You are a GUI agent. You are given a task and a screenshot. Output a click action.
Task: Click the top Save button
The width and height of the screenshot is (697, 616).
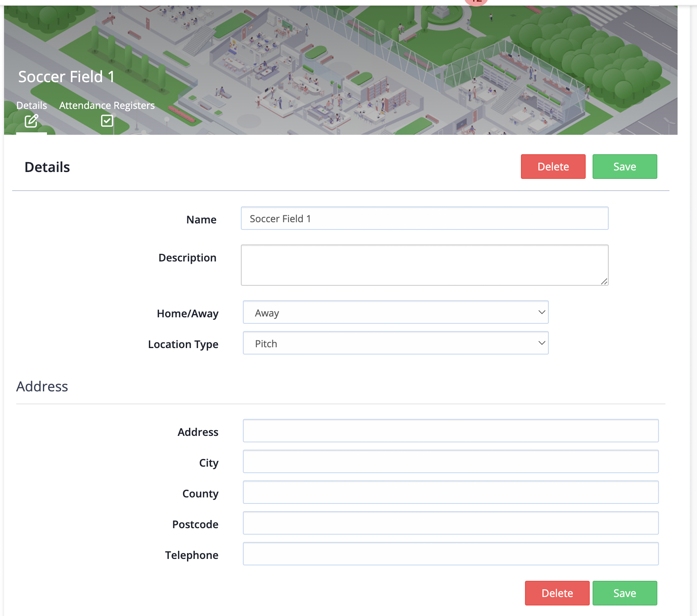point(625,166)
